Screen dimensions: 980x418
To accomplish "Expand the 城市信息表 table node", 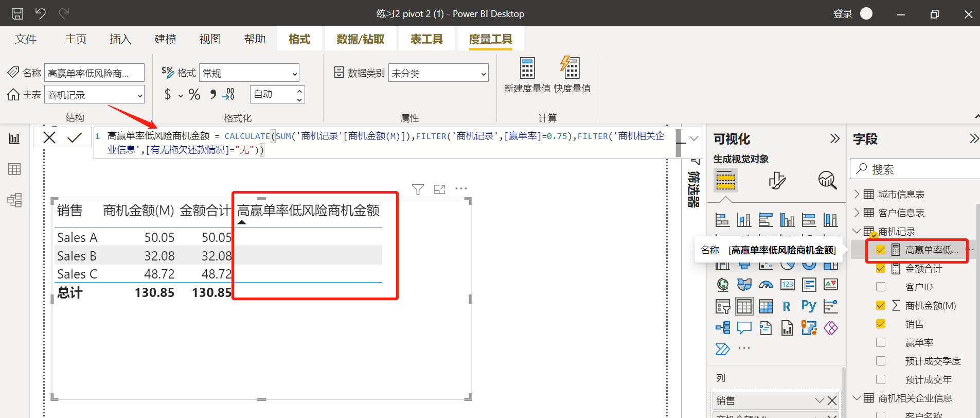I will point(857,194).
